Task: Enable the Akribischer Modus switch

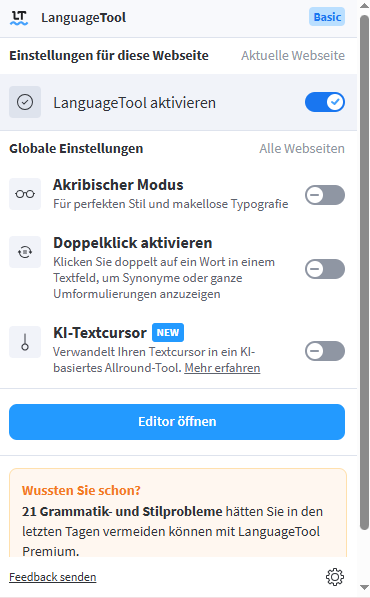Action: pyautogui.click(x=325, y=195)
